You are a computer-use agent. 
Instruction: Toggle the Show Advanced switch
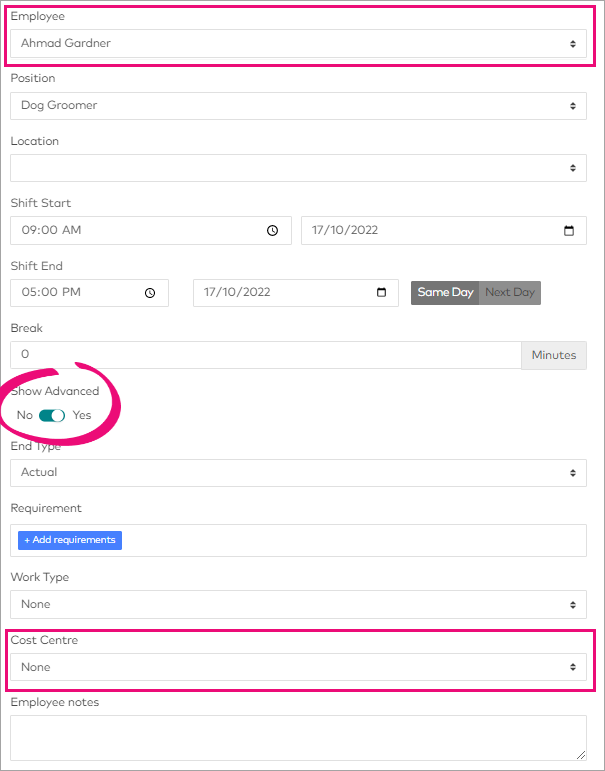[x=52, y=415]
